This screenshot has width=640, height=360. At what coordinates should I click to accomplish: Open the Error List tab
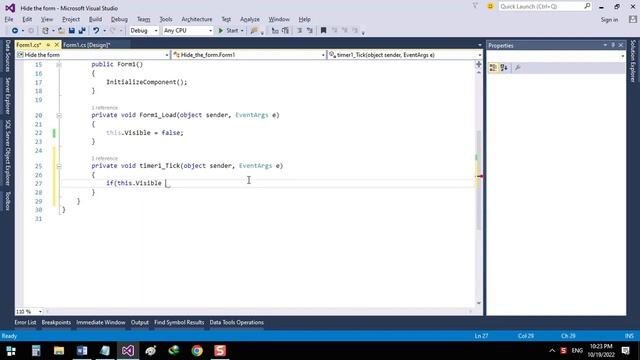pyautogui.click(x=25, y=322)
